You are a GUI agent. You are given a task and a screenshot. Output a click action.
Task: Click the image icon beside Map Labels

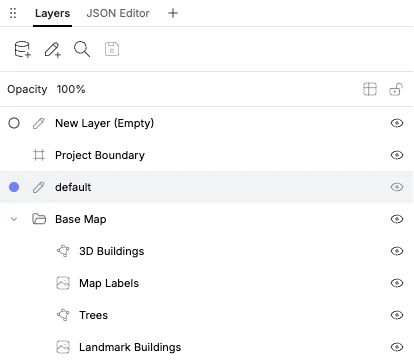[x=63, y=283]
